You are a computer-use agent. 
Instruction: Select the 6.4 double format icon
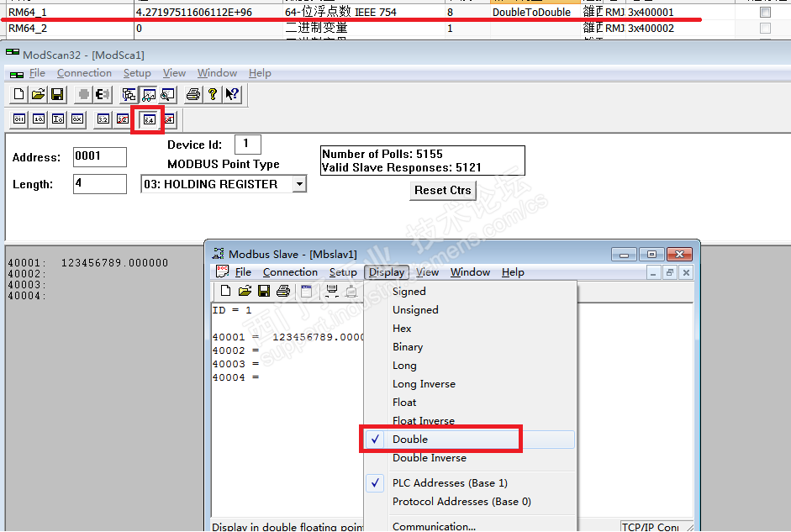149,119
